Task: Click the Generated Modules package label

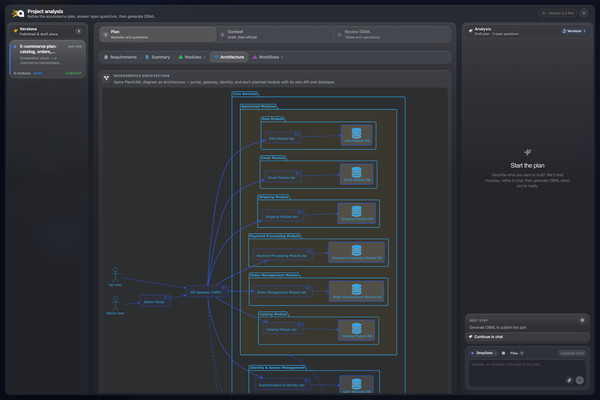Action: tap(258, 106)
